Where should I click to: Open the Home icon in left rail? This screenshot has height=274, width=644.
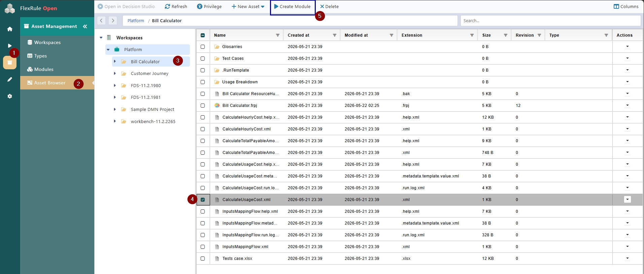(x=10, y=29)
